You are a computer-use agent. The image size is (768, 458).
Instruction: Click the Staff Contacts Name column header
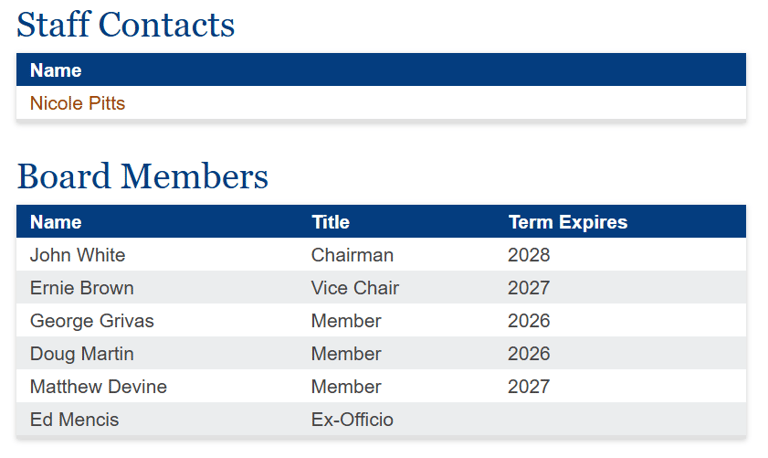(x=56, y=70)
